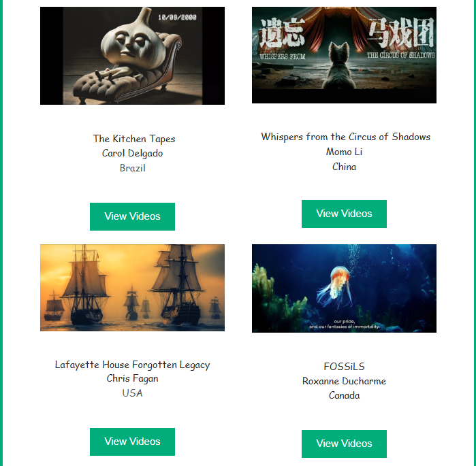The height and width of the screenshot is (466, 476).
Task: Click the author name Roxanne Ducharme
Action: 344,381
